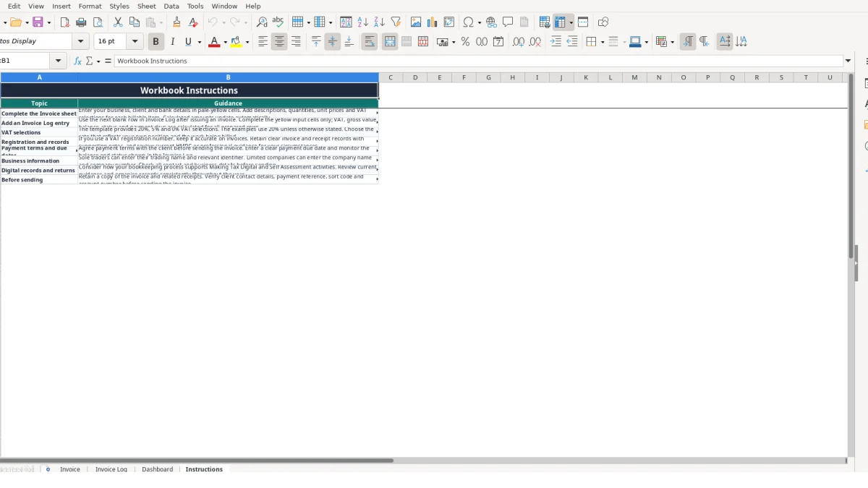
Task: Click the Sum sigma button
Action: coord(90,61)
